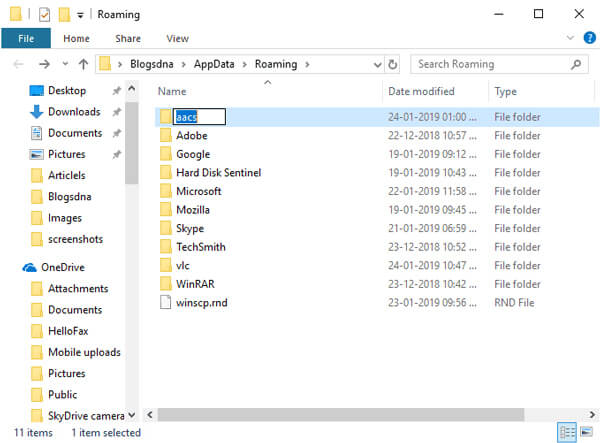Click the Refresh button in address bar
Image resolution: width=600 pixels, height=443 pixels.
(x=392, y=64)
